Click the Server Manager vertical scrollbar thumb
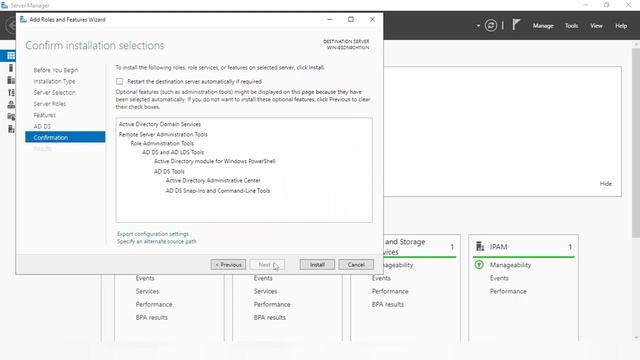 (636, 142)
